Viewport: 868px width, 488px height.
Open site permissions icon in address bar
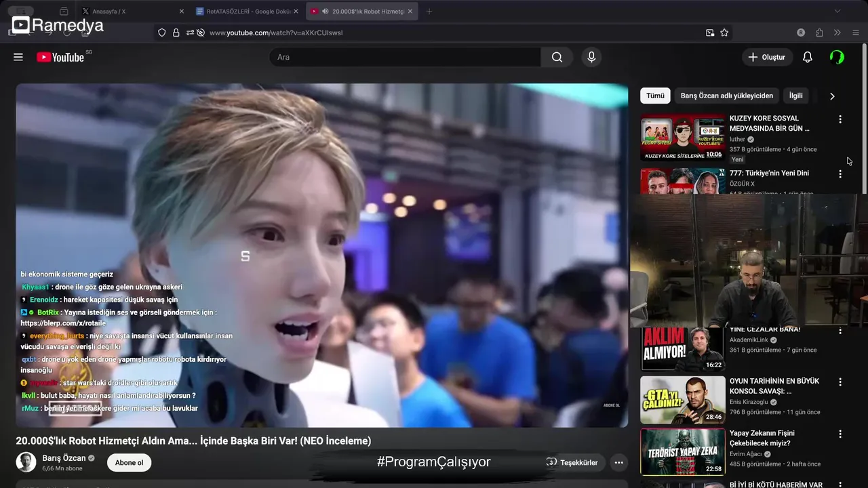tap(189, 33)
